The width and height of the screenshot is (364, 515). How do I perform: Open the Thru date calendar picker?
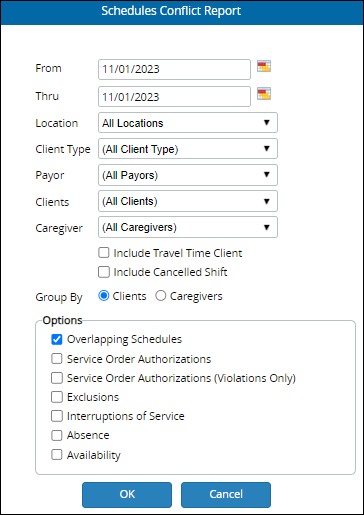click(x=264, y=94)
